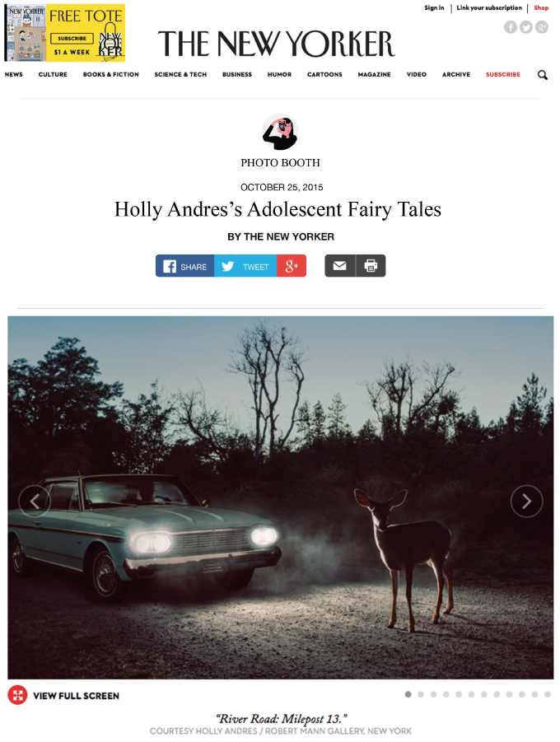Screen dimensions: 560x742
Task: Share article via Google Plus button
Action: [292, 266]
